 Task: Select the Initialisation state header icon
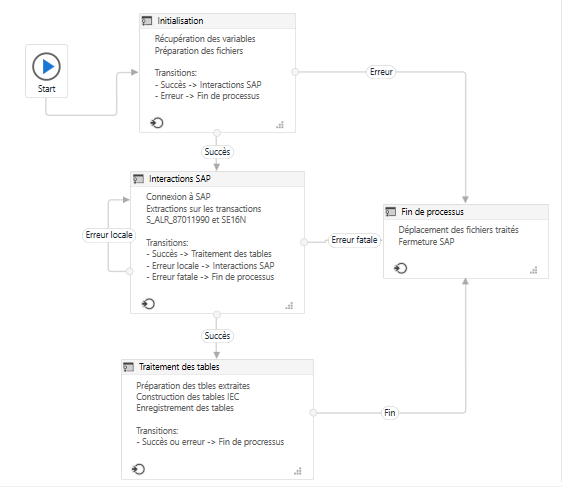pos(147,21)
